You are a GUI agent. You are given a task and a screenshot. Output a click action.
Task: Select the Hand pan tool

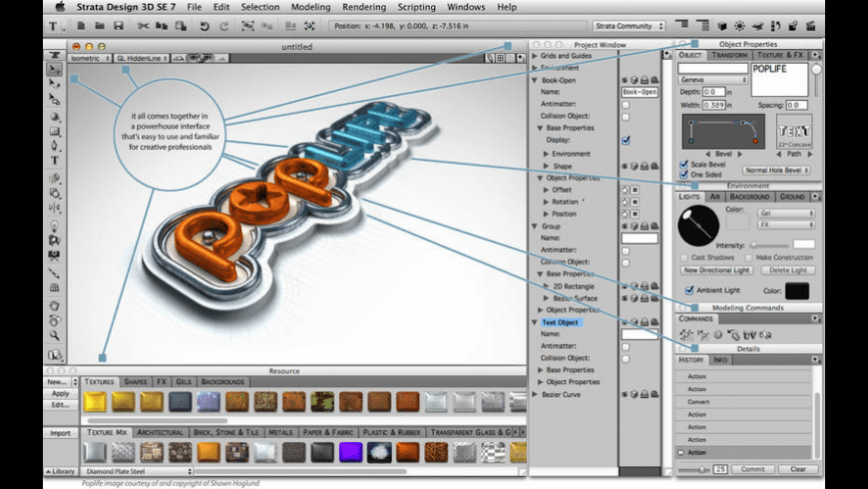pyautogui.click(x=54, y=305)
